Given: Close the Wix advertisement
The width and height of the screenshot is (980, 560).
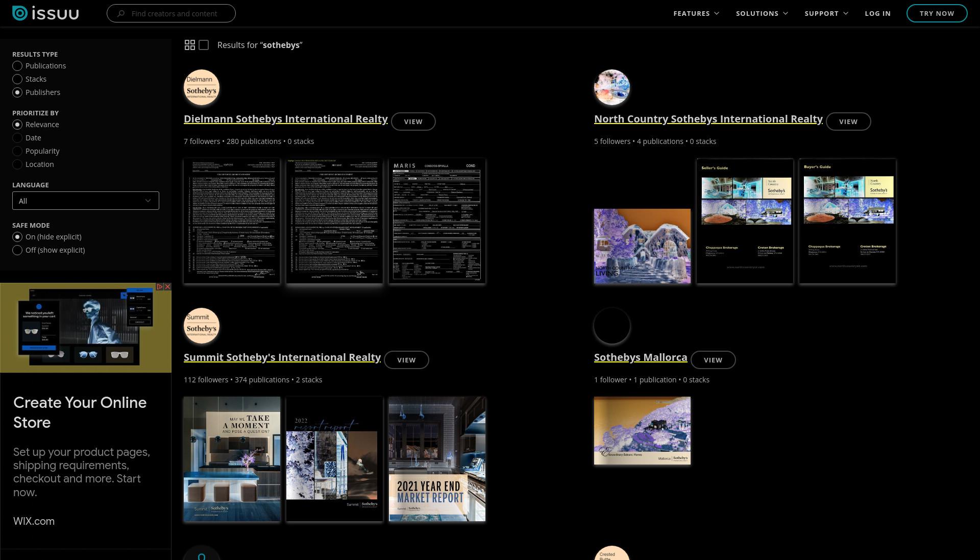Looking at the screenshot, I should pyautogui.click(x=167, y=287).
